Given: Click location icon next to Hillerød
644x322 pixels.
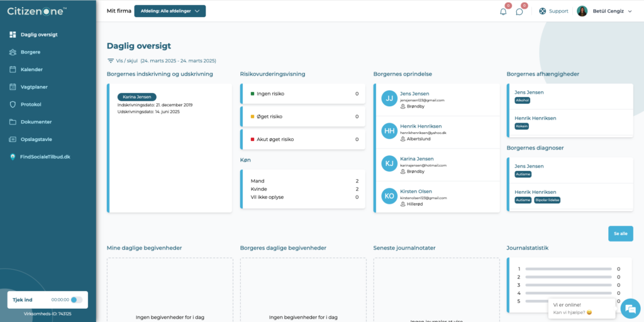Looking at the screenshot, I should coord(403,204).
